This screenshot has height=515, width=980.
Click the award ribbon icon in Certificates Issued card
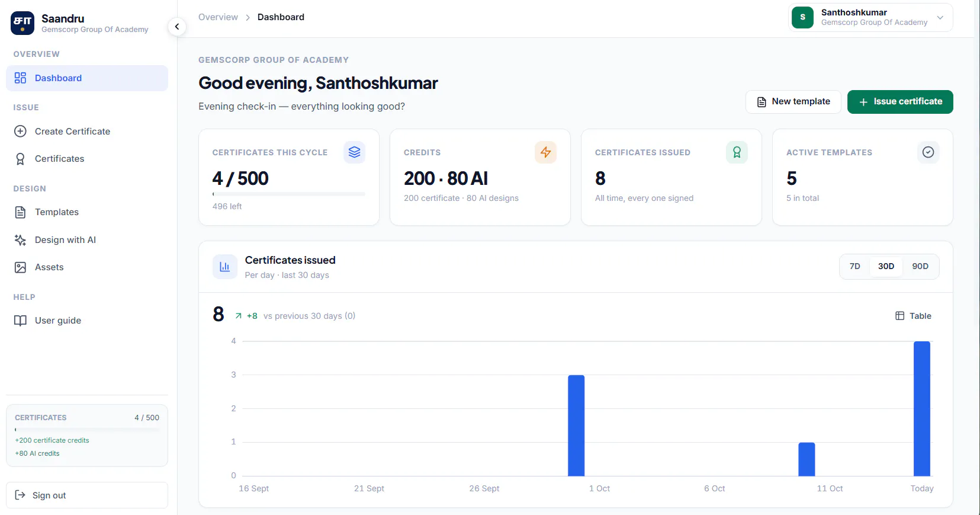coord(737,152)
